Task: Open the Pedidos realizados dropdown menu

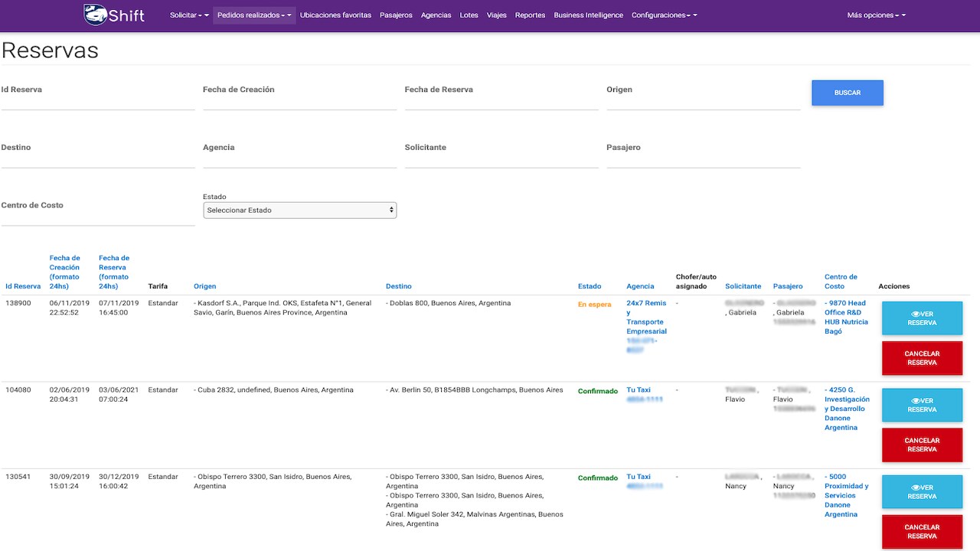Action: pyautogui.click(x=254, y=15)
